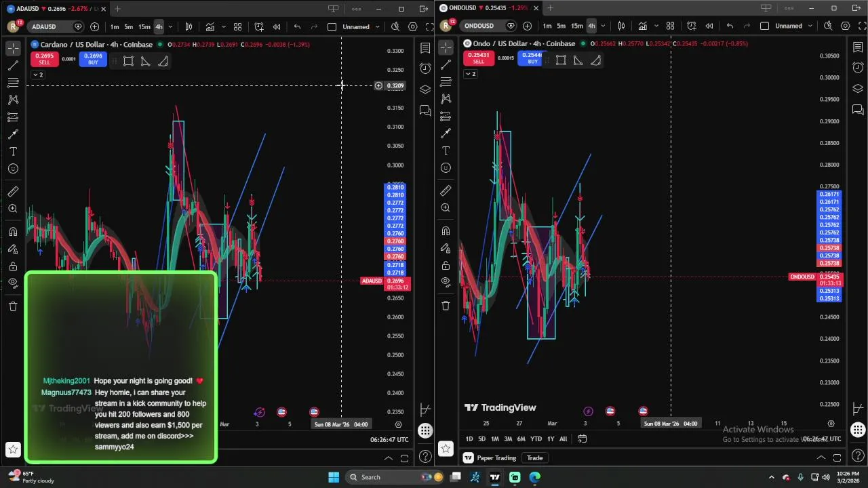Image resolution: width=868 pixels, height=488 pixels.
Task: Select 5m interval in ONDOUSD toolbar
Action: pyautogui.click(x=561, y=26)
